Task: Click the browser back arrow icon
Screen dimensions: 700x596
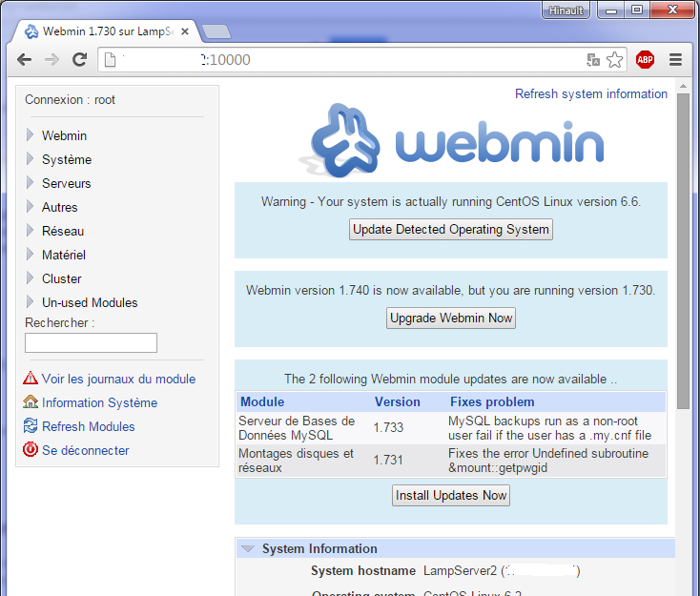Action: [x=24, y=59]
